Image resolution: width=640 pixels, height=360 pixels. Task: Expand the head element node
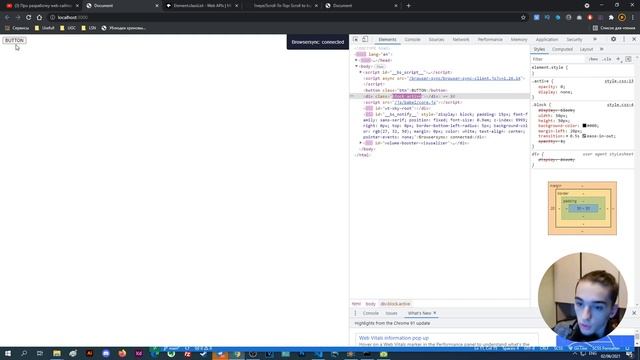(x=356, y=60)
